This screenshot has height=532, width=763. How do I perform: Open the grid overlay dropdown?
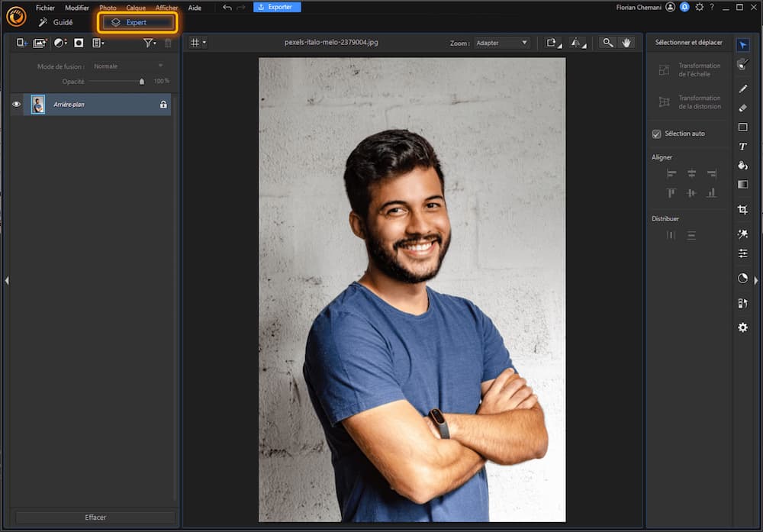[x=198, y=43]
